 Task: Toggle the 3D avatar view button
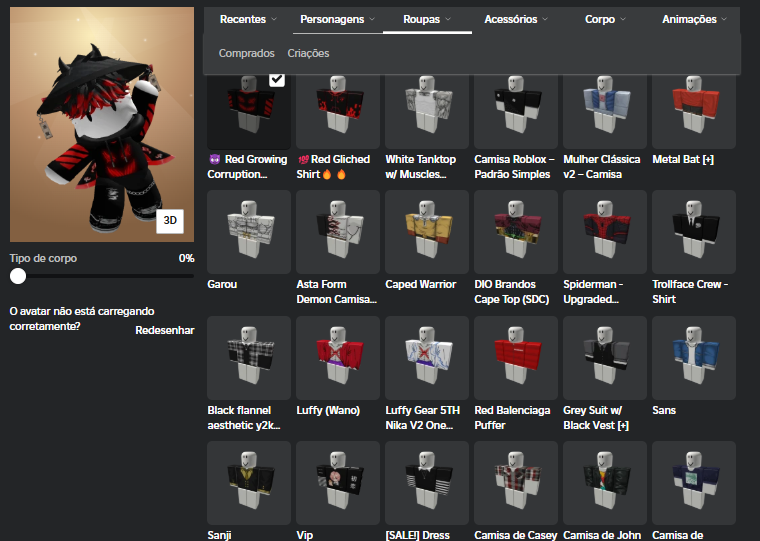coord(170,221)
